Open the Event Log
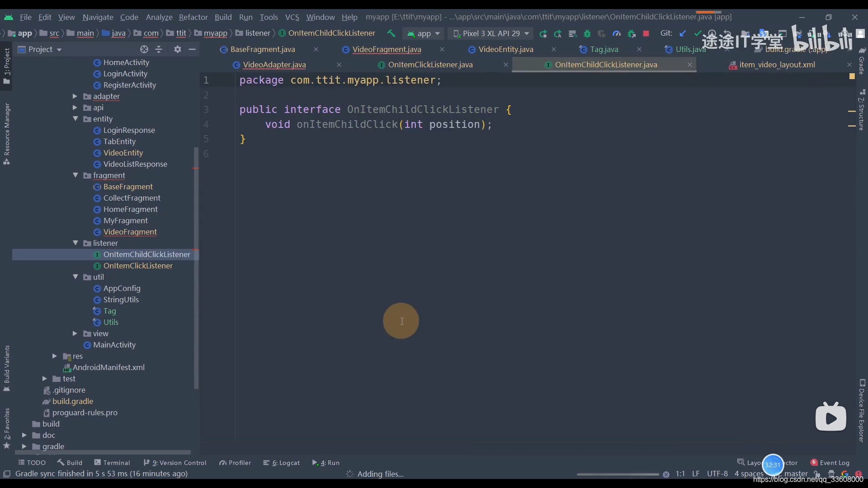868x488 pixels. tap(830, 463)
